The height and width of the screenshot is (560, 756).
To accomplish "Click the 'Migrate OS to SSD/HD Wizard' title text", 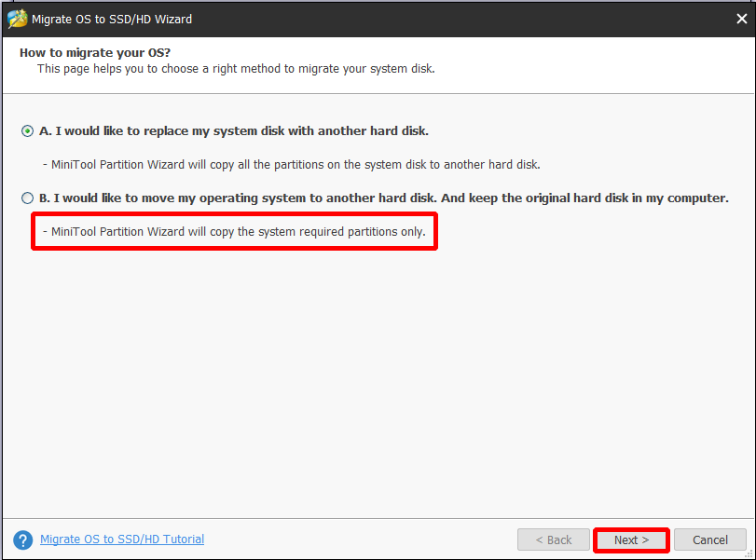I will tap(112, 20).
